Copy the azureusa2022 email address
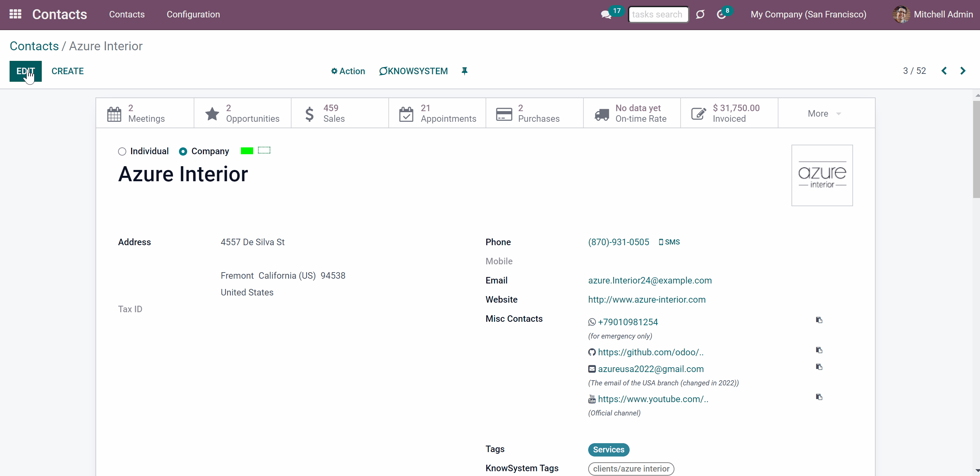980x476 pixels. click(x=819, y=367)
